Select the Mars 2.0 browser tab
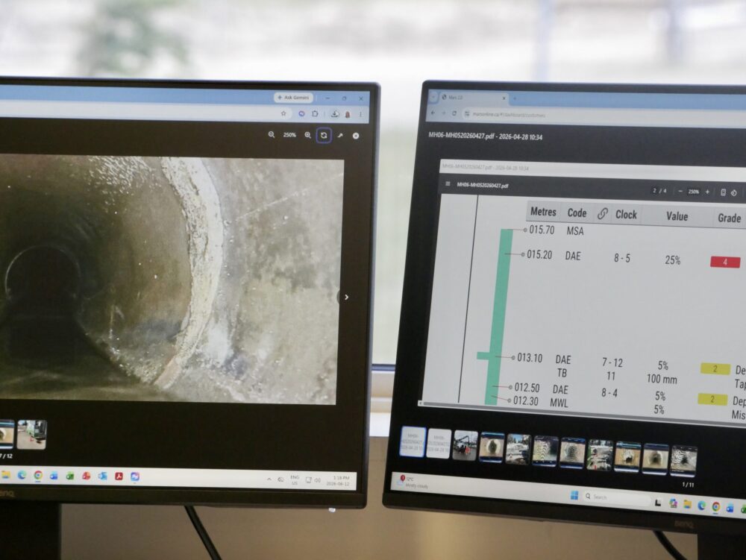The width and height of the screenshot is (746, 560). tap(472, 97)
